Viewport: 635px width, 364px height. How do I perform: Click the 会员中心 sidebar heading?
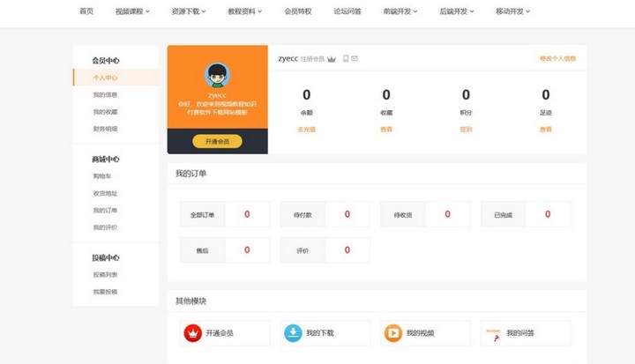pyautogui.click(x=106, y=61)
